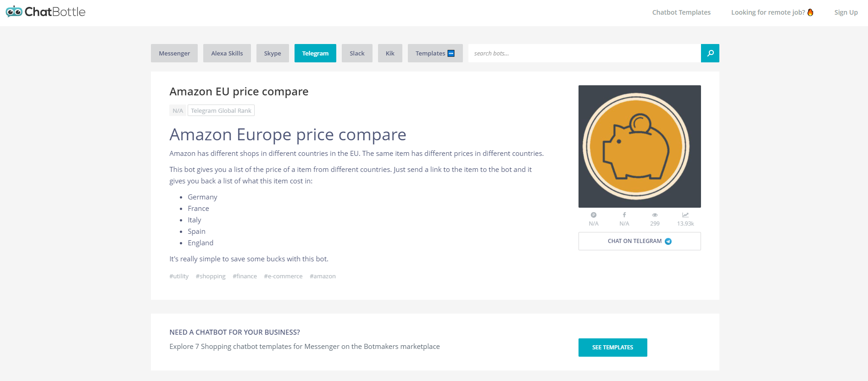The image size is (868, 381).
Task: Focus the search bots input field
Action: (584, 53)
